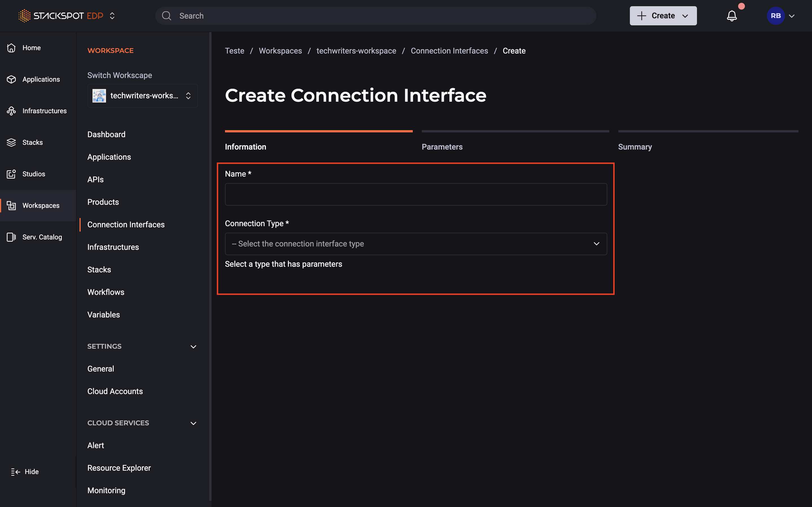Hide the sidebar using Hide icon
812x507 pixels.
tap(16, 472)
